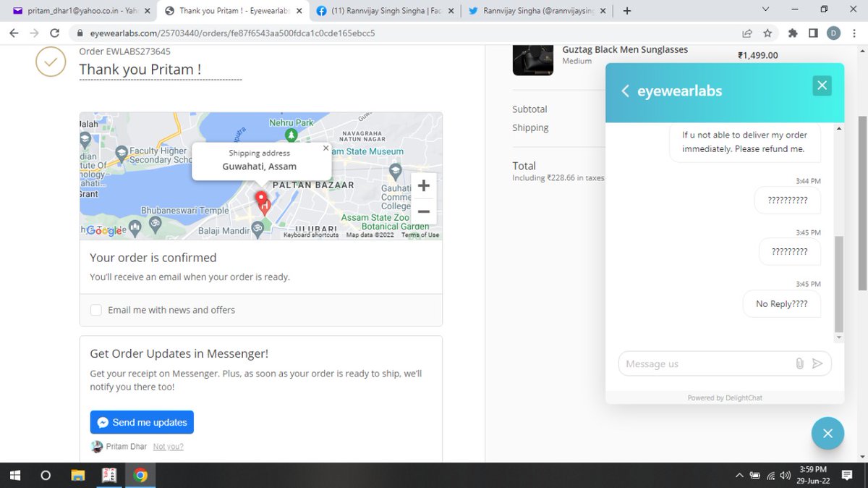This screenshot has width=868, height=488.
Task: Click the Chrome taskbar icon
Action: tap(141, 476)
